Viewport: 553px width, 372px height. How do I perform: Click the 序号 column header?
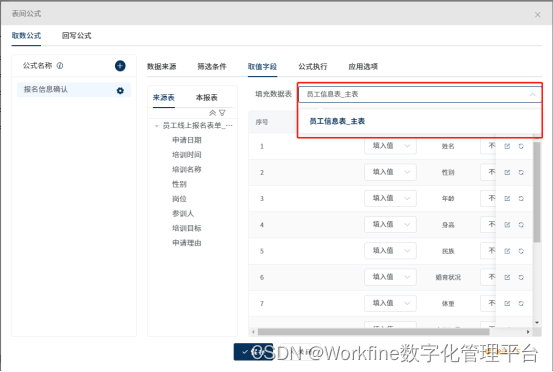click(262, 122)
